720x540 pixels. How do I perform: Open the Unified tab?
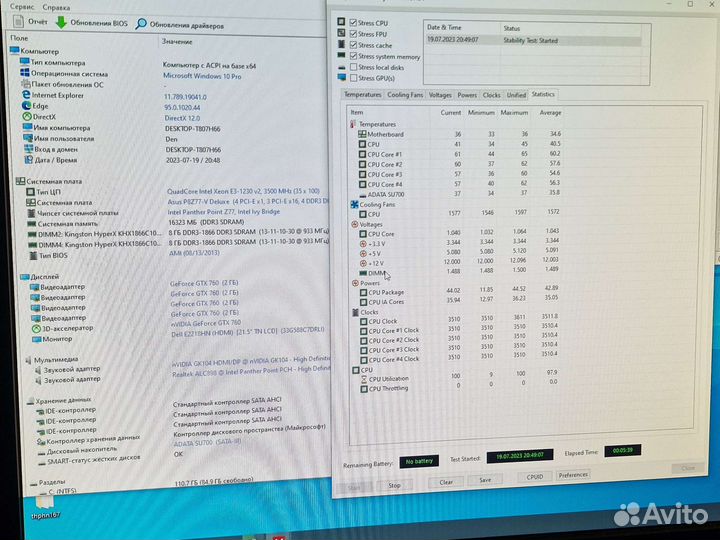(516, 94)
